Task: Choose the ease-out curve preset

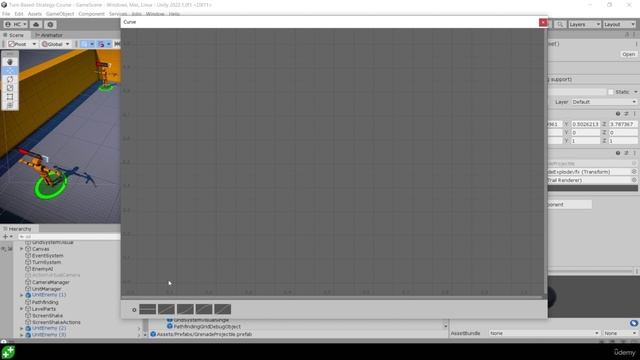Action: (x=204, y=309)
